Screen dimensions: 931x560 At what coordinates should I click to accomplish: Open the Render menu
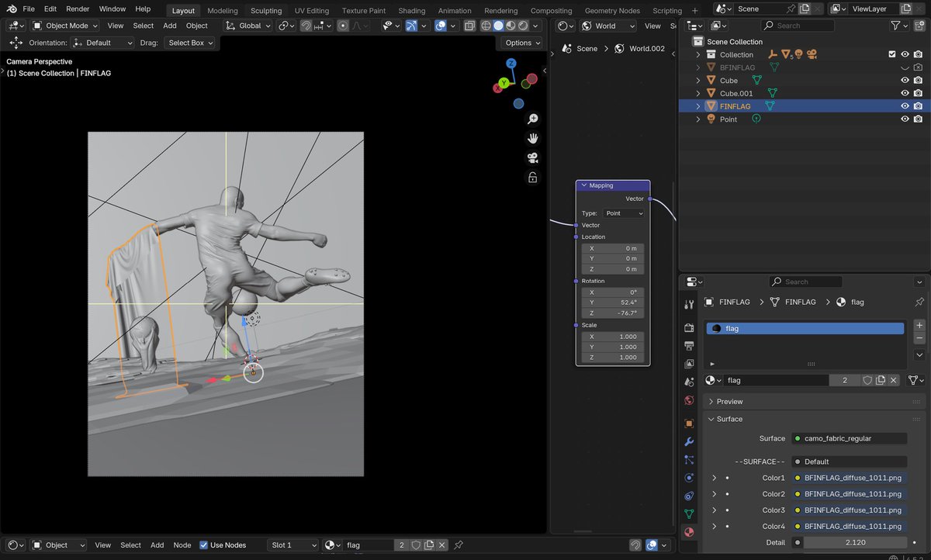78,9
